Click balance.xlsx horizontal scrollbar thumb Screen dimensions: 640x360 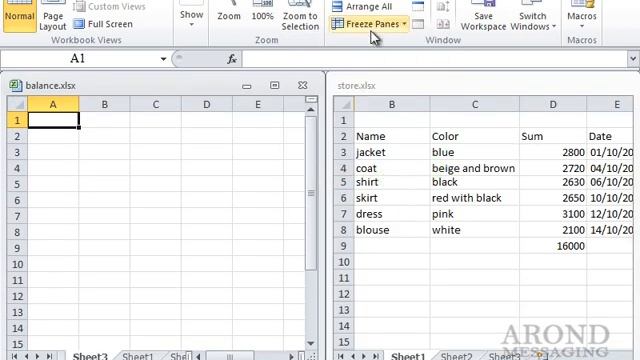(230, 357)
